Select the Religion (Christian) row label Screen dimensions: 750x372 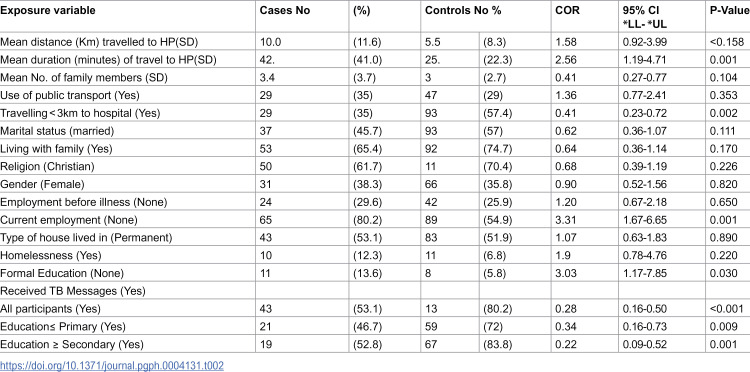click(47, 166)
